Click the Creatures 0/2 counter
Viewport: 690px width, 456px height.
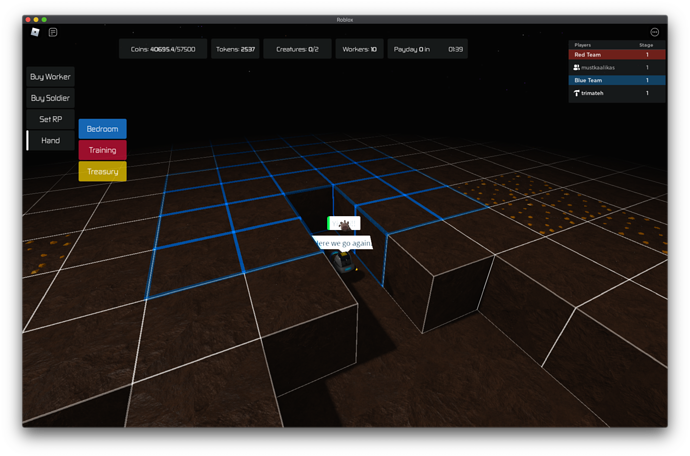point(297,49)
